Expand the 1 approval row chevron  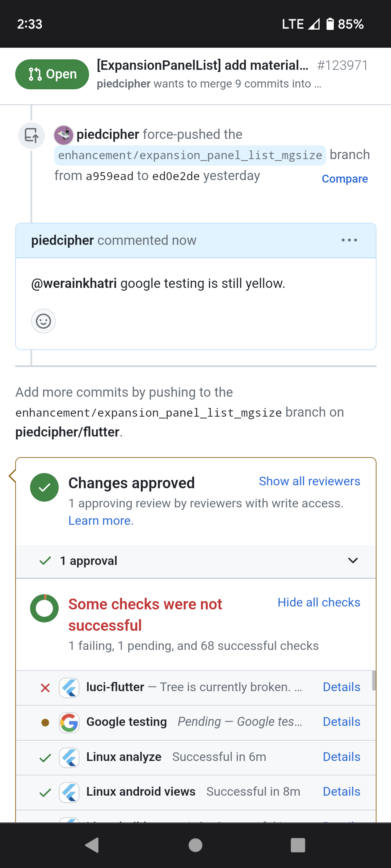point(353,561)
